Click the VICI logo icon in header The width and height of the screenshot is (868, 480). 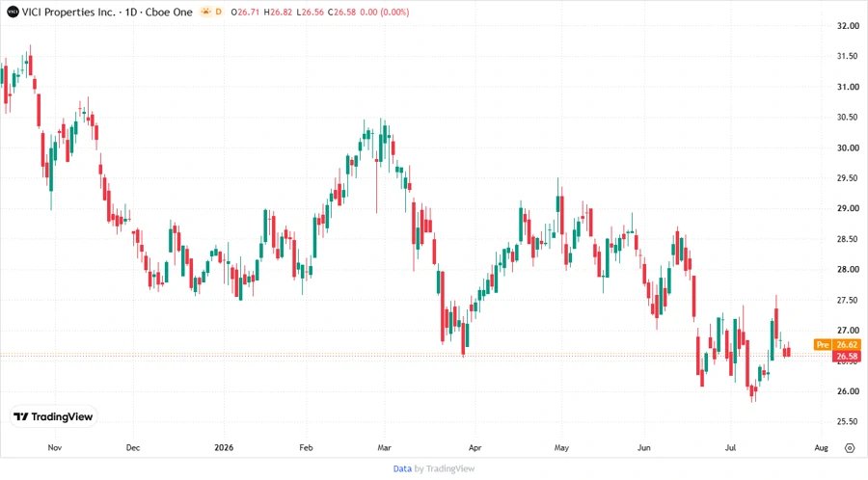pyautogui.click(x=13, y=13)
